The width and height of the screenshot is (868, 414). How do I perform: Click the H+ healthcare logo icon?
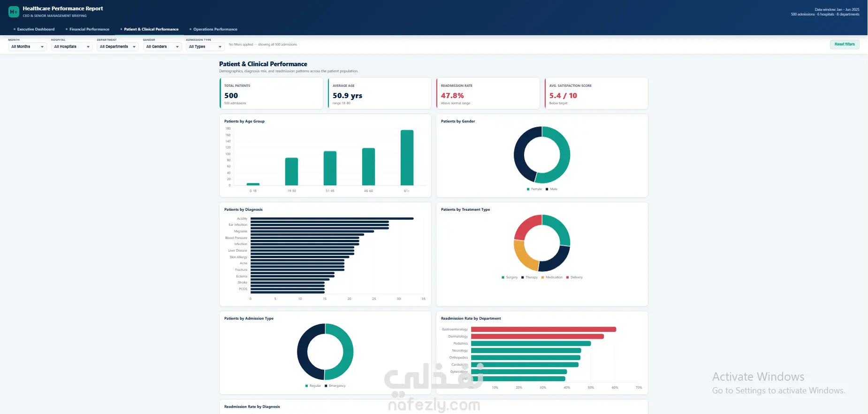coord(14,12)
